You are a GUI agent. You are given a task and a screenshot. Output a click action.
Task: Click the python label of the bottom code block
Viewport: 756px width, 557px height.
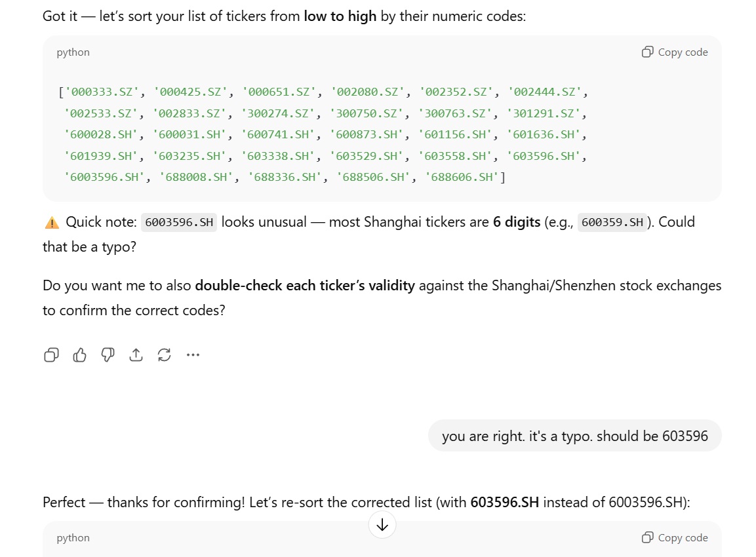pos(73,538)
